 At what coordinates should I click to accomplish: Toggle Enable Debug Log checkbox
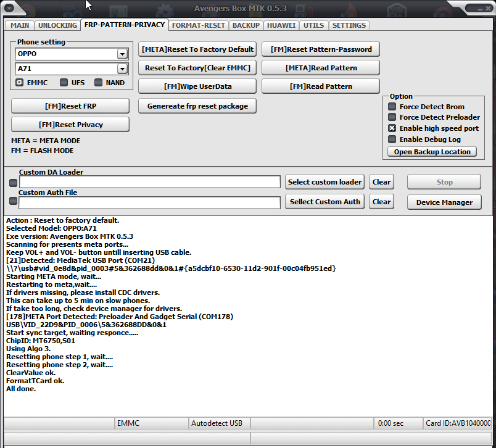click(x=392, y=139)
